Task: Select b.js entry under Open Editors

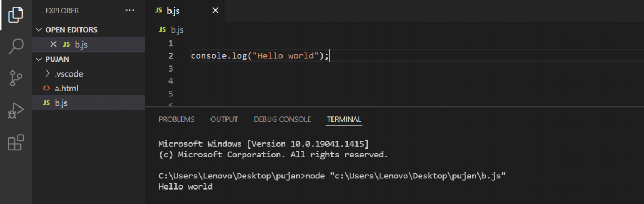Action: click(89, 44)
